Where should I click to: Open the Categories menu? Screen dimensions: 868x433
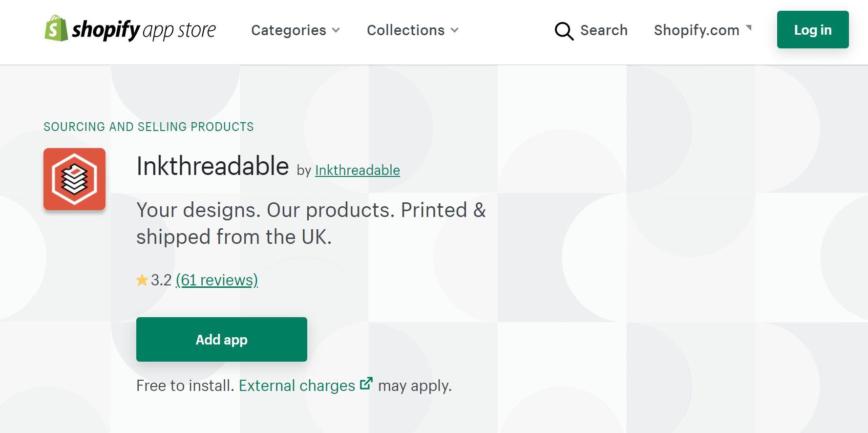(x=289, y=30)
